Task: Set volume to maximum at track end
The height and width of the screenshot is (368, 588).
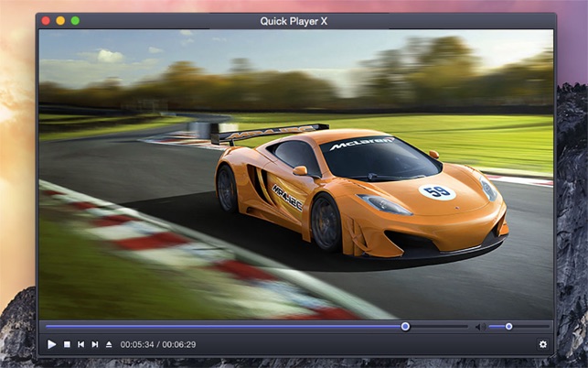Action: point(549,326)
